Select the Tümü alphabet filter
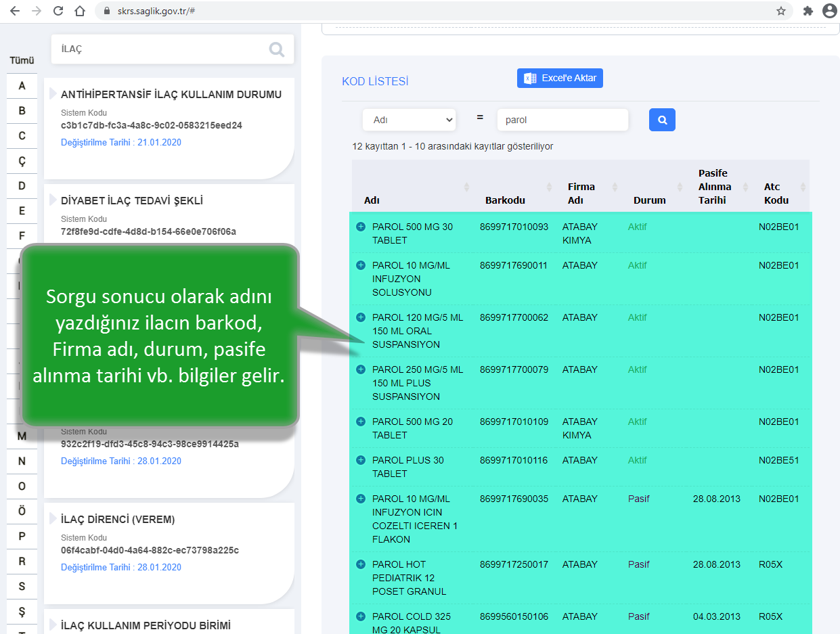The width and height of the screenshot is (840, 634). click(x=22, y=61)
